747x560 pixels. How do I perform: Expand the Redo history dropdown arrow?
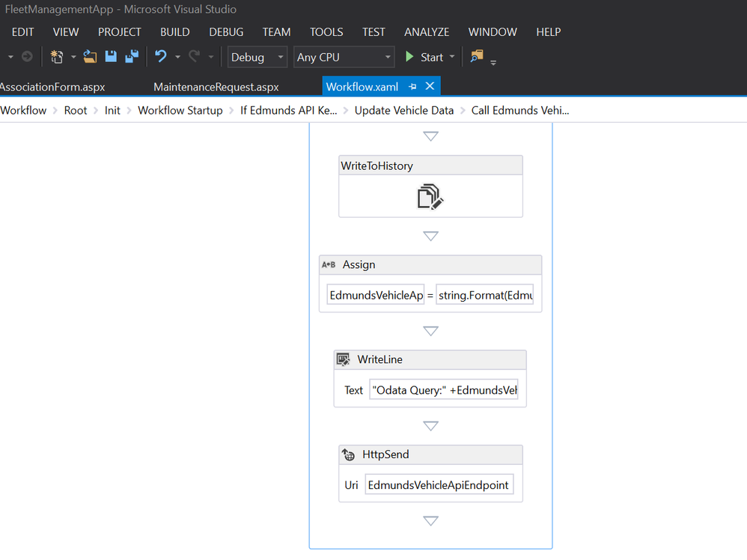click(x=211, y=57)
